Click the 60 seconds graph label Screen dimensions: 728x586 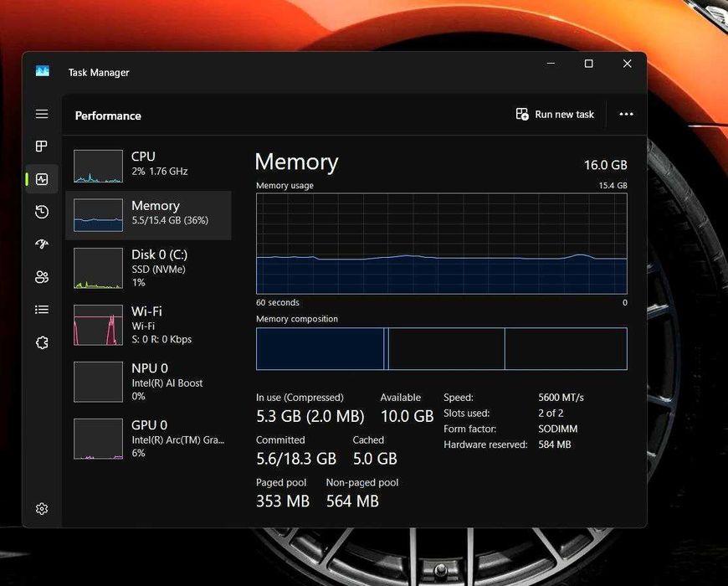tap(278, 302)
